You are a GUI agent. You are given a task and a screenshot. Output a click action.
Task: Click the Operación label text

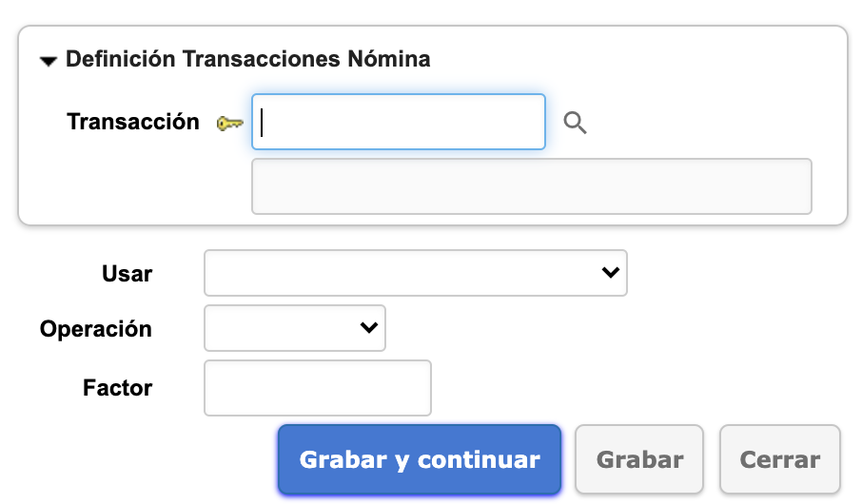pyautogui.click(x=96, y=329)
